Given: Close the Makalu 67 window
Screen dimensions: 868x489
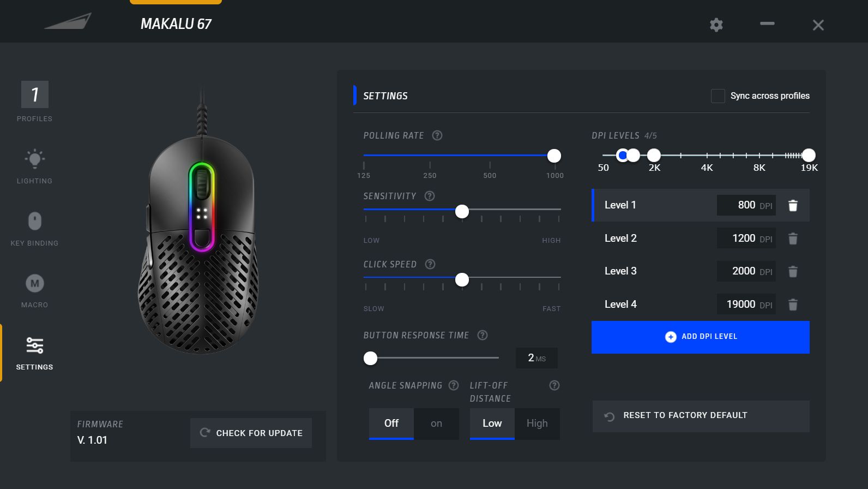Looking at the screenshot, I should tap(818, 25).
